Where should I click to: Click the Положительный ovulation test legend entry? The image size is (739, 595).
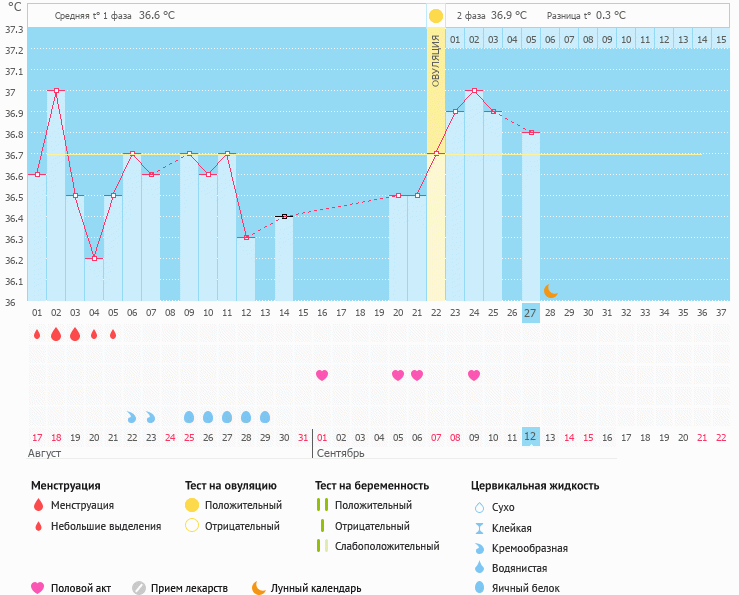[x=243, y=505]
